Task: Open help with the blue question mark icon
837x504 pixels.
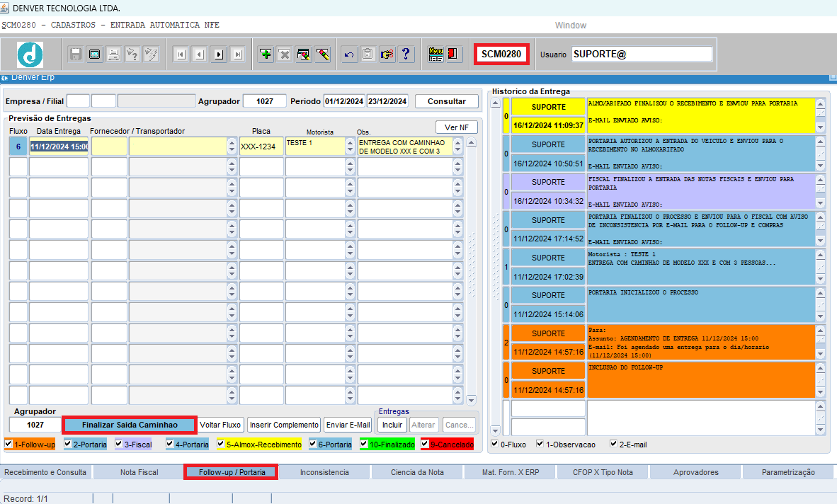Action: (x=406, y=55)
